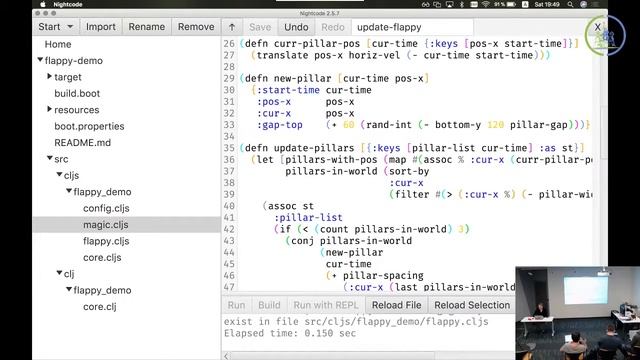Open boot.properties file

(89, 126)
